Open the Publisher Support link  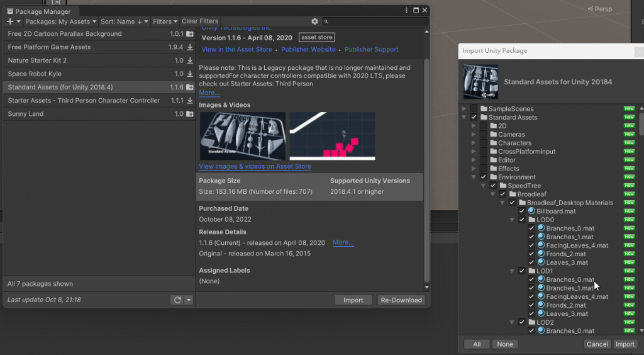(371, 49)
